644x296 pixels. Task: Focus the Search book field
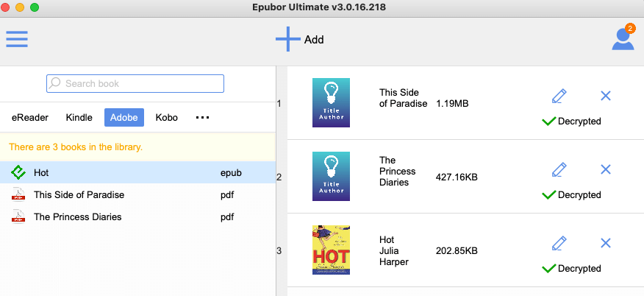tap(135, 83)
